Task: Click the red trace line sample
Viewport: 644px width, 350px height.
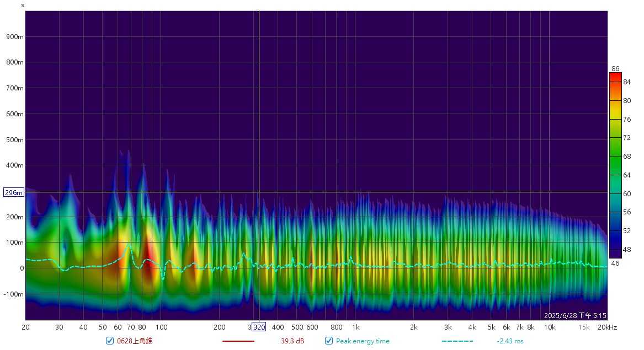Action: pyautogui.click(x=238, y=341)
